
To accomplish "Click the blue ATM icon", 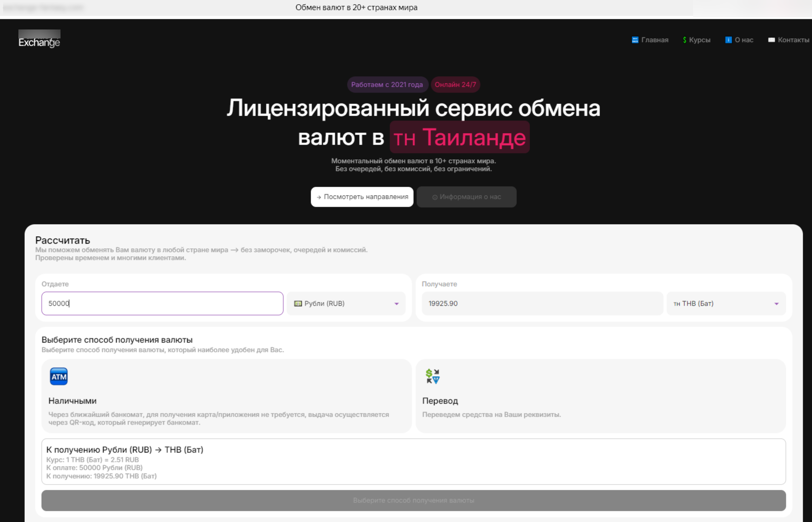I will [59, 377].
